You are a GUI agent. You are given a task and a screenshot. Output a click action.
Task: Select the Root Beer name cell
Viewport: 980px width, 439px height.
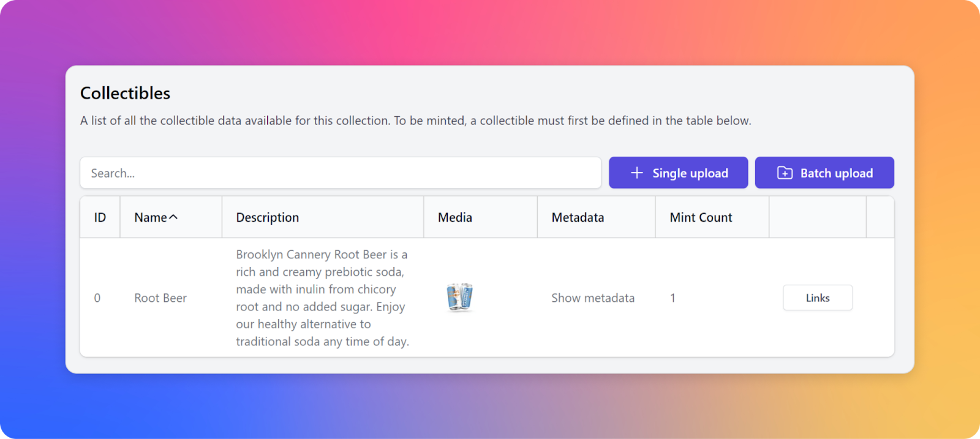160,298
